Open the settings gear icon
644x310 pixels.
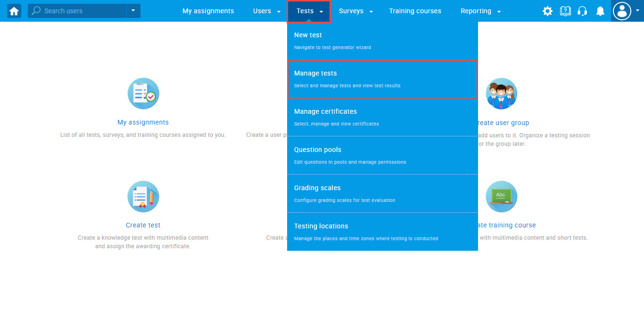pos(547,11)
